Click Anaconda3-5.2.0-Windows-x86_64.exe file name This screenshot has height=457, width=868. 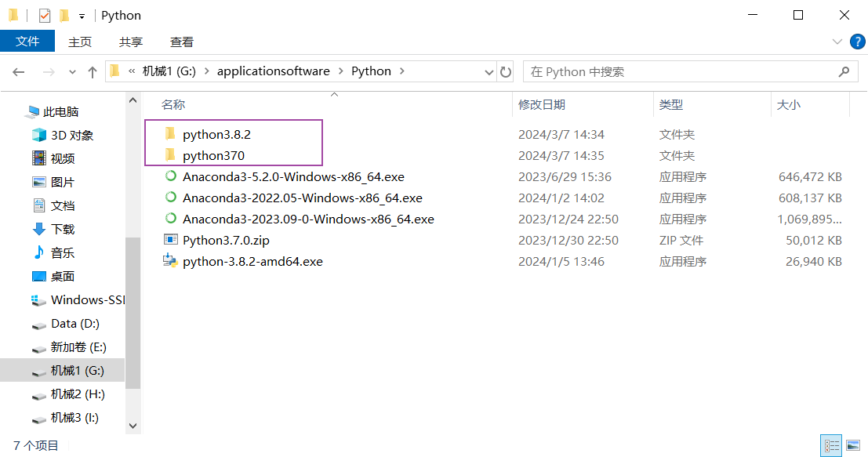pyautogui.click(x=293, y=176)
